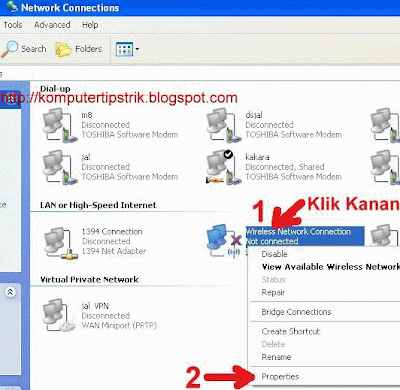Click the dsjal connection name
This screenshot has width=400, height=390.
pos(254,115)
